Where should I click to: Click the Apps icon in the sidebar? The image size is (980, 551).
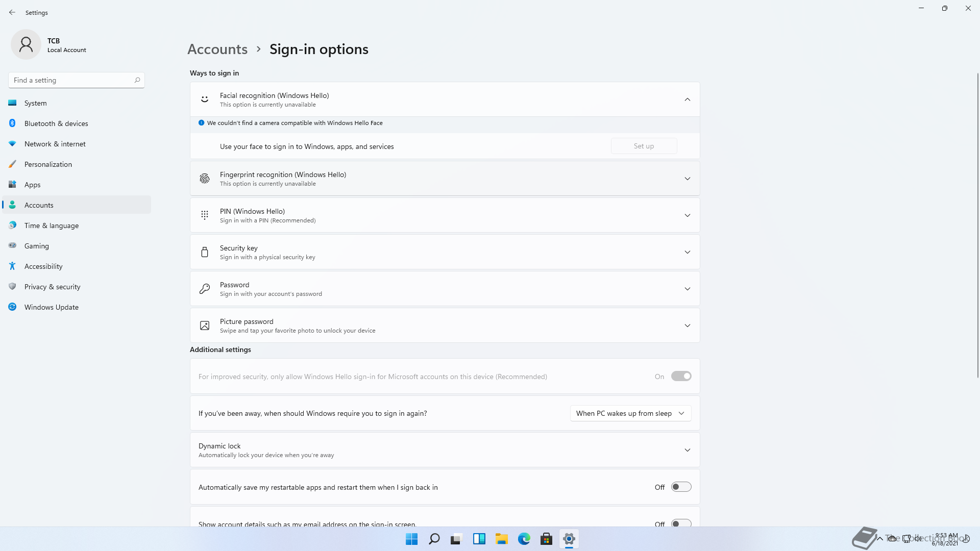coord(12,185)
